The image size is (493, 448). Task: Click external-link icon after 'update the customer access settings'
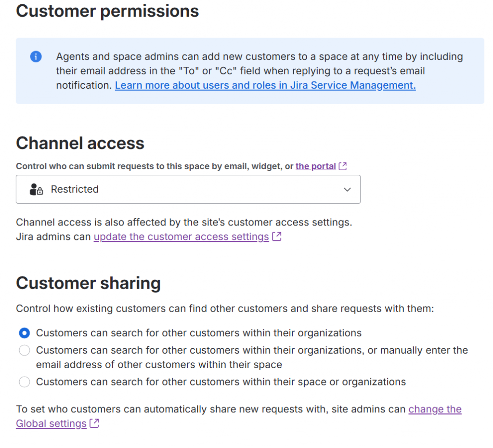tap(277, 237)
